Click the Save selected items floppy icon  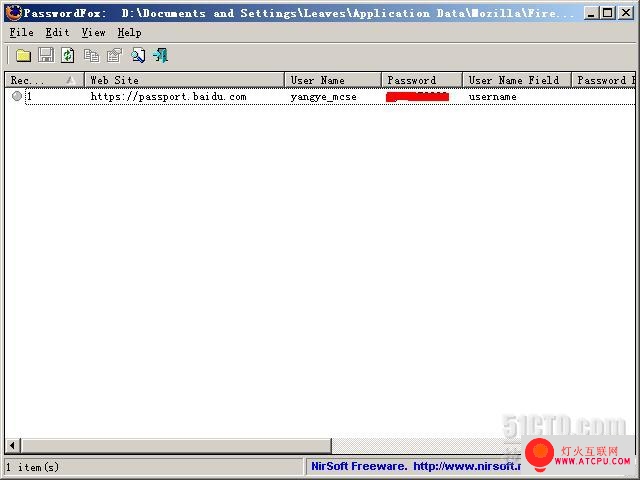(46, 55)
